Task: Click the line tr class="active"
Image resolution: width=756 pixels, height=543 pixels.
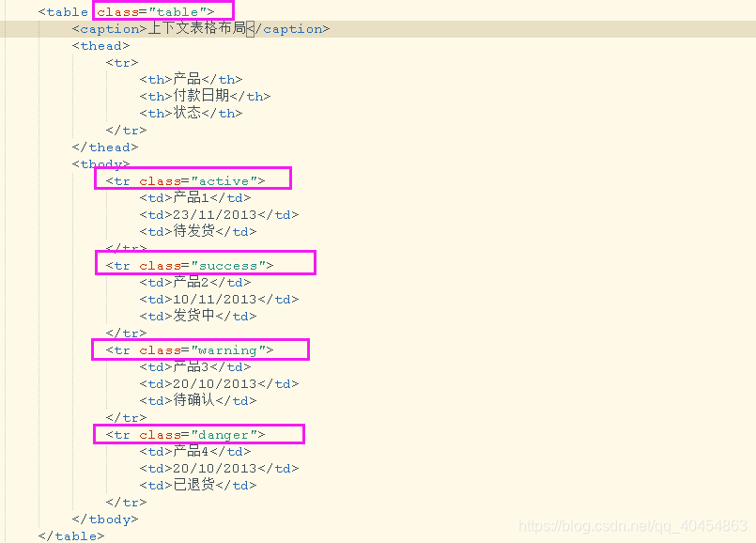Action: pos(186,180)
